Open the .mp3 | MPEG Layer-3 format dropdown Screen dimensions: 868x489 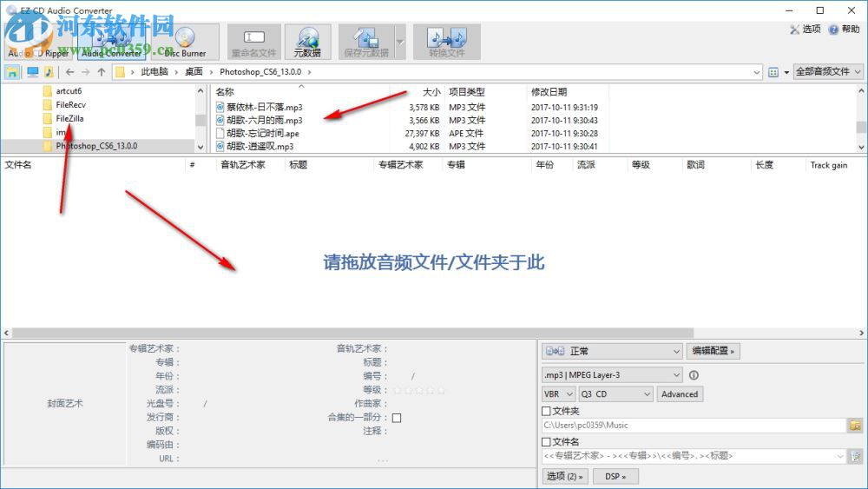[612, 375]
